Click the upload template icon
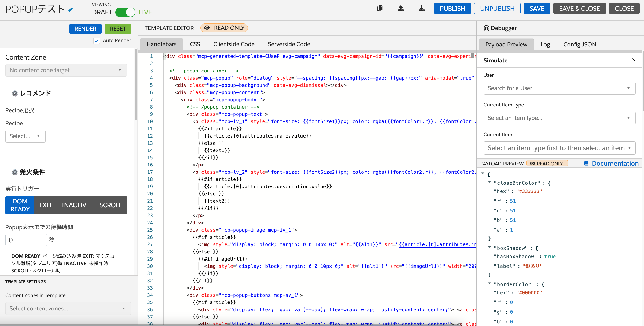Viewport: 644px width, 326px height. (x=401, y=9)
